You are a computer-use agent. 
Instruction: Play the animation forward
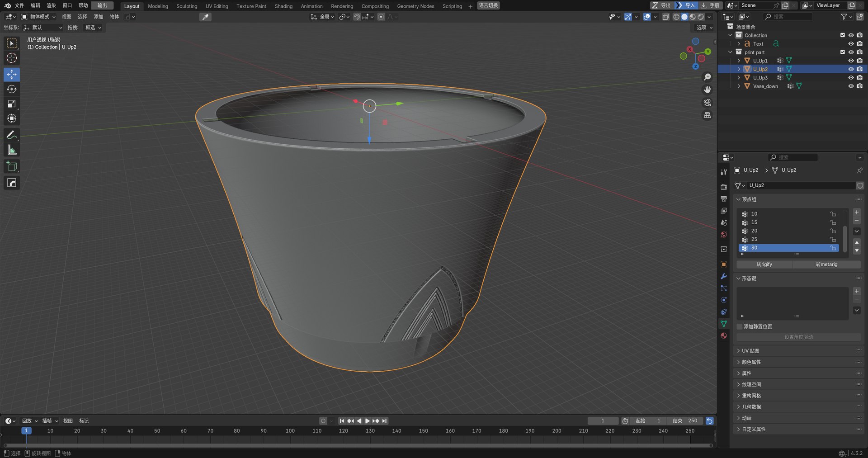(368, 421)
